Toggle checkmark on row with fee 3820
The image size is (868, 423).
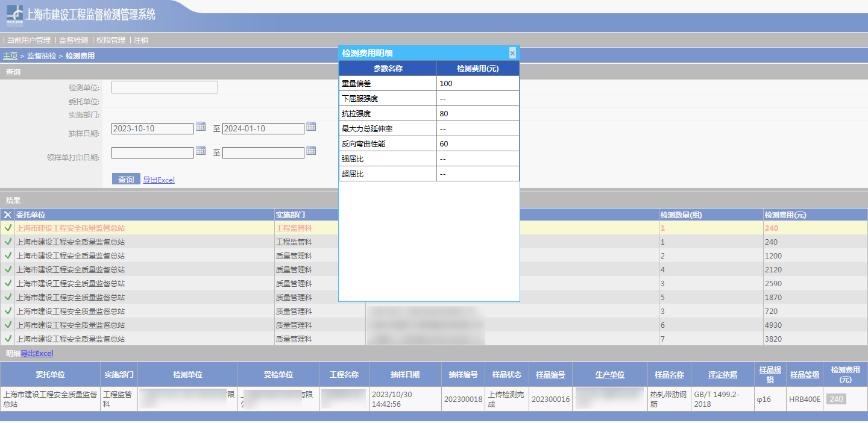[x=8, y=339]
